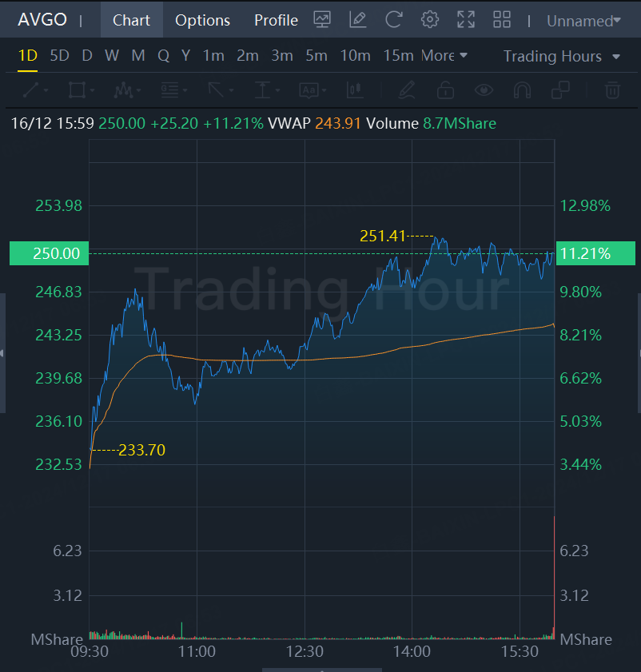641x672 pixels.
Task: Click the 11.21% change axis label
Action: (595, 253)
